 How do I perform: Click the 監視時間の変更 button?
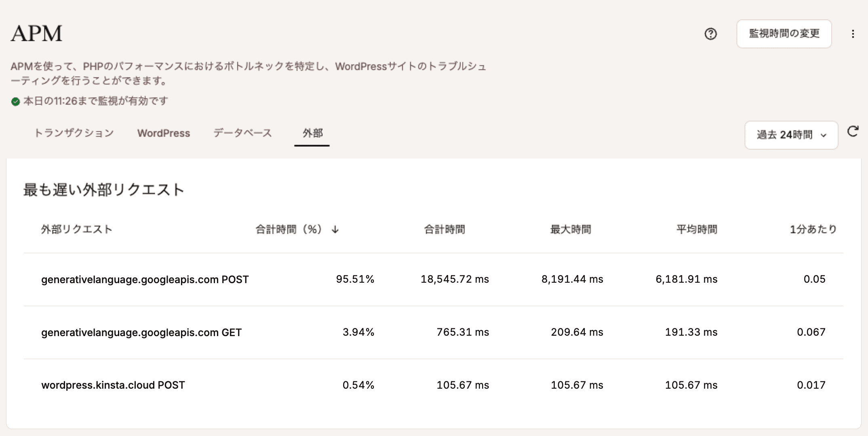784,34
